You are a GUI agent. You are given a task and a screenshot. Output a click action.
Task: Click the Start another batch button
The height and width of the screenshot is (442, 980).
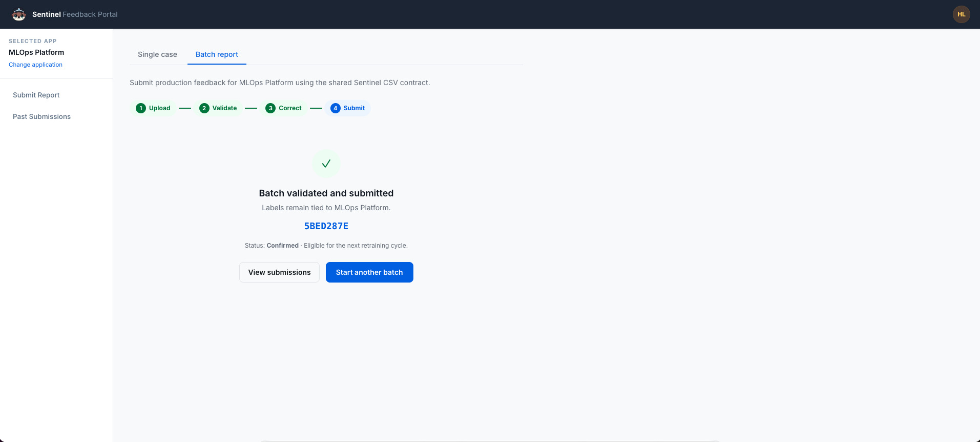tap(369, 272)
